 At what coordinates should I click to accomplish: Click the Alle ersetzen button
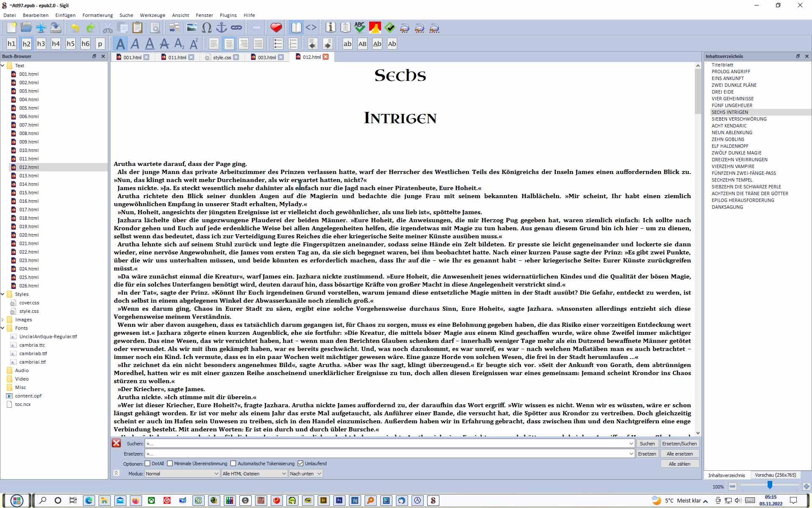coord(679,454)
